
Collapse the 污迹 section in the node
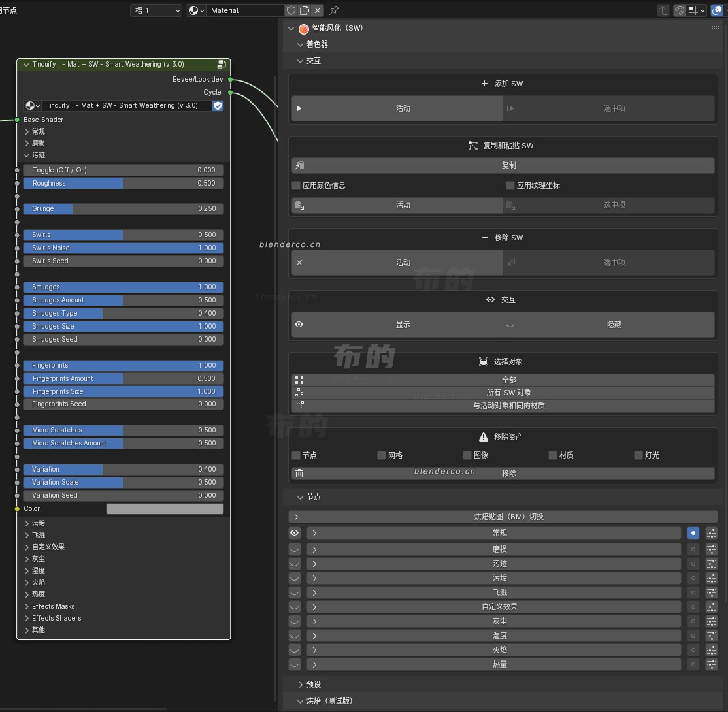(26, 155)
